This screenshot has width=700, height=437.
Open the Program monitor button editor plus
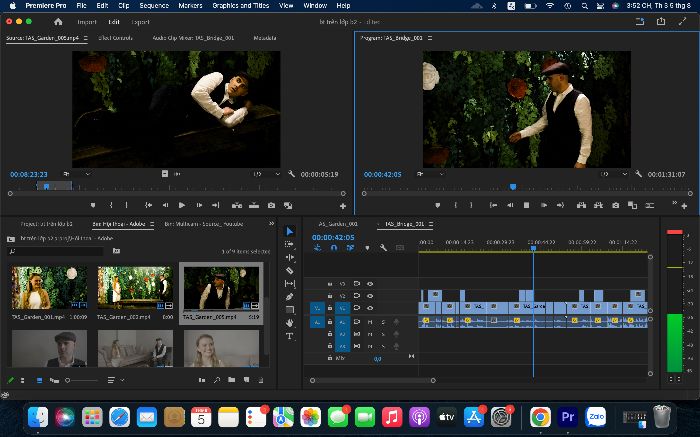684,206
